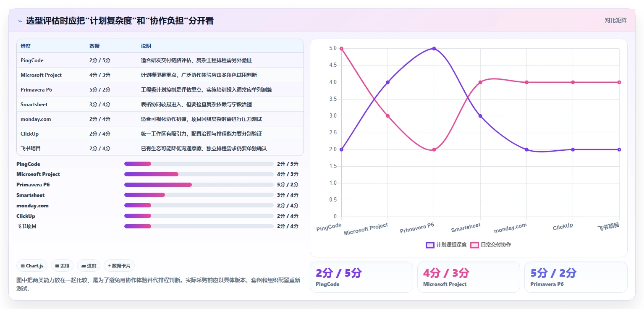Click the 2分 / 5分 PingCode summary card
Image resolution: width=644 pixels, height=309 pixels.
[361, 277]
